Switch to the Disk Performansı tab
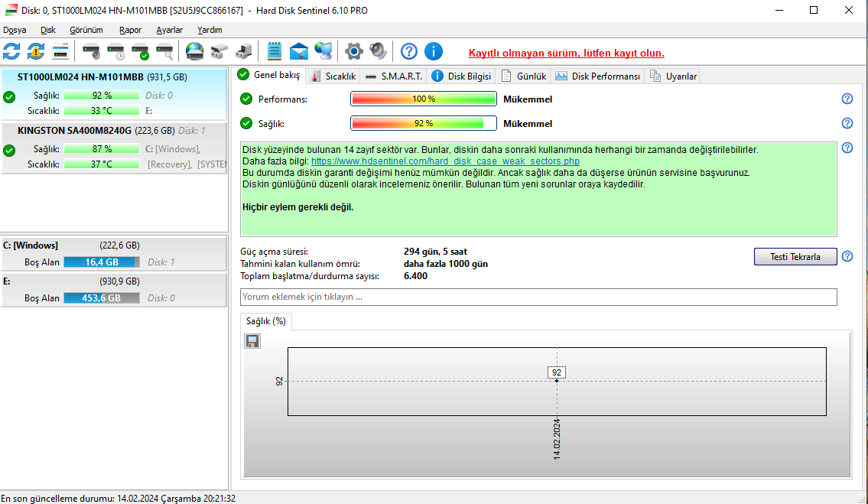 pyautogui.click(x=598, y=76)
